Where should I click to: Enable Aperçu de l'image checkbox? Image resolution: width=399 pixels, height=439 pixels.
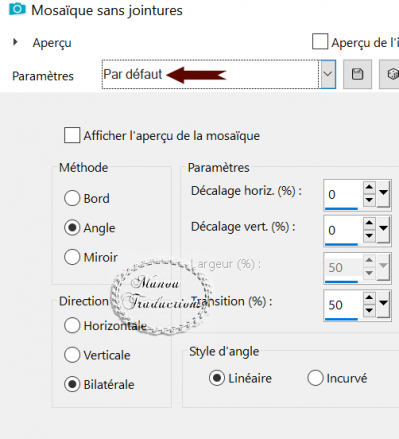tap(320, 42)
